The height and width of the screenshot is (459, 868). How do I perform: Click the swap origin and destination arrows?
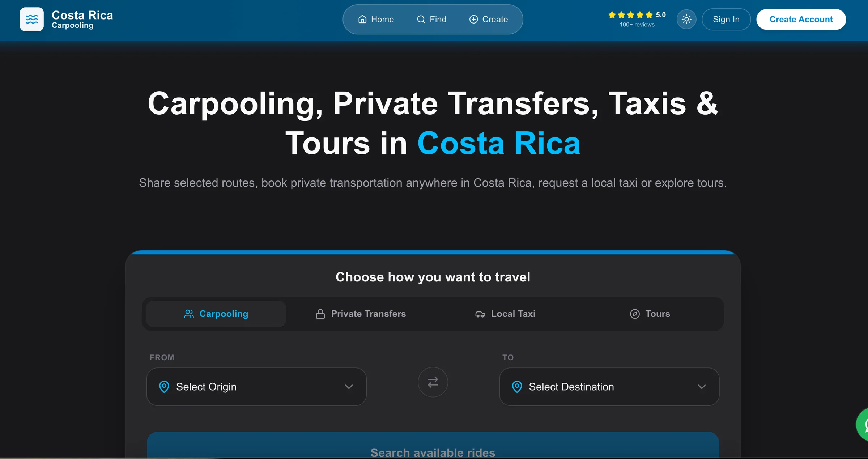tap(433, 382)
